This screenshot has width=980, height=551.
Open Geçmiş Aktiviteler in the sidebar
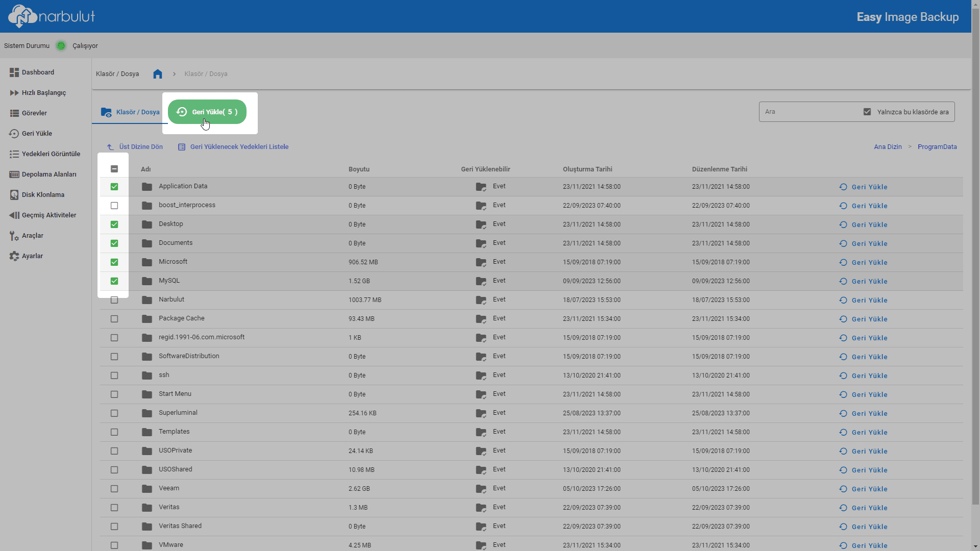click(x=49, y=215)
